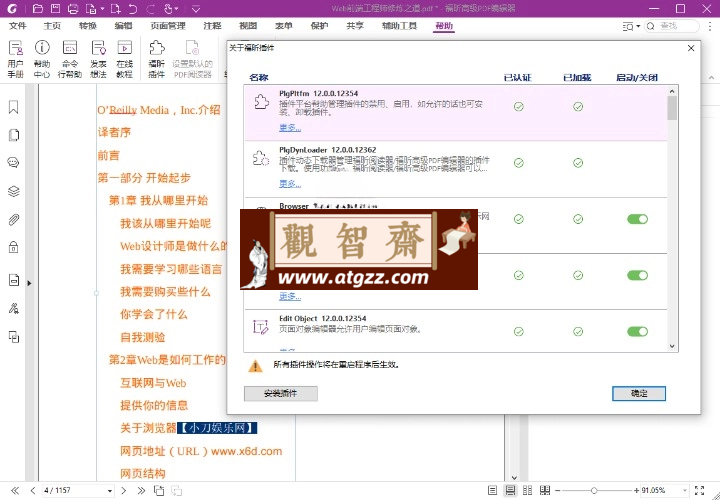The height and width of the screenshot is (500, 720).
Task: Close the 关于福昕插件 dialog
Action: point(691,48)
